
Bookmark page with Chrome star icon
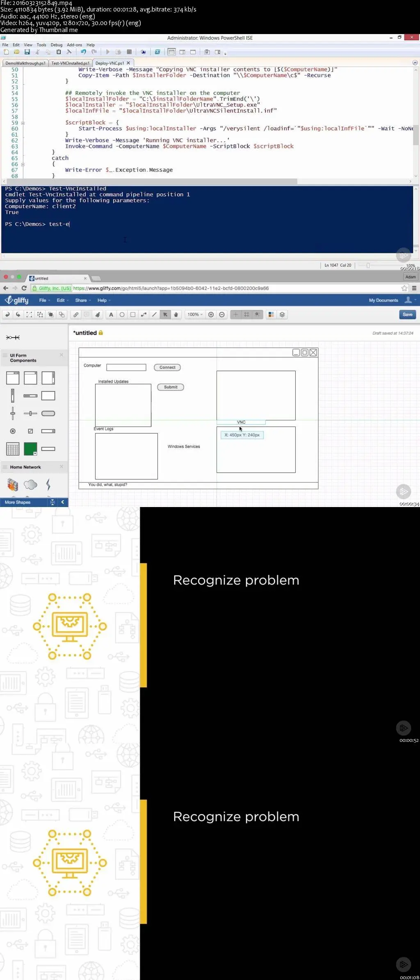click(404, 288)
